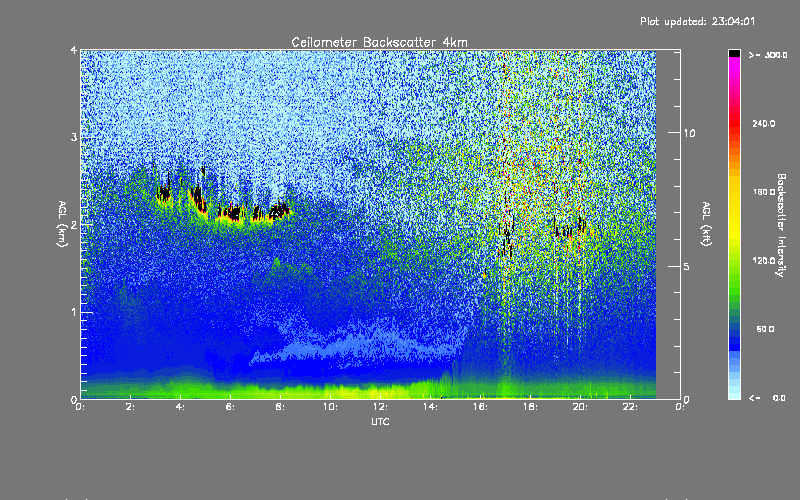800x500 pixels.
Task: Click the "Plot updated: 23:04:01" timestamp
Action: (697, 21)
